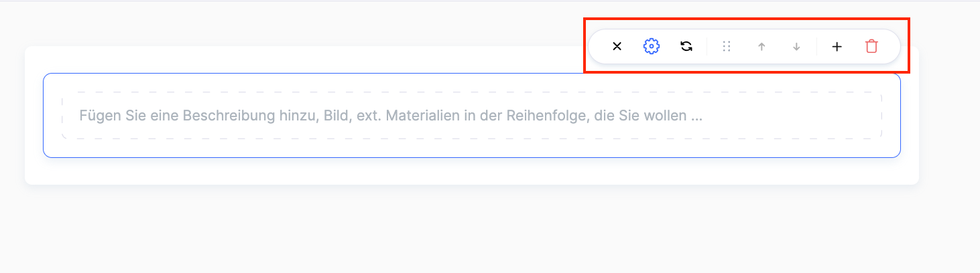The width and height of the screenshot is (980, 273).
Task: Delete the block using the red trash icon
Action: click(871, 47)
